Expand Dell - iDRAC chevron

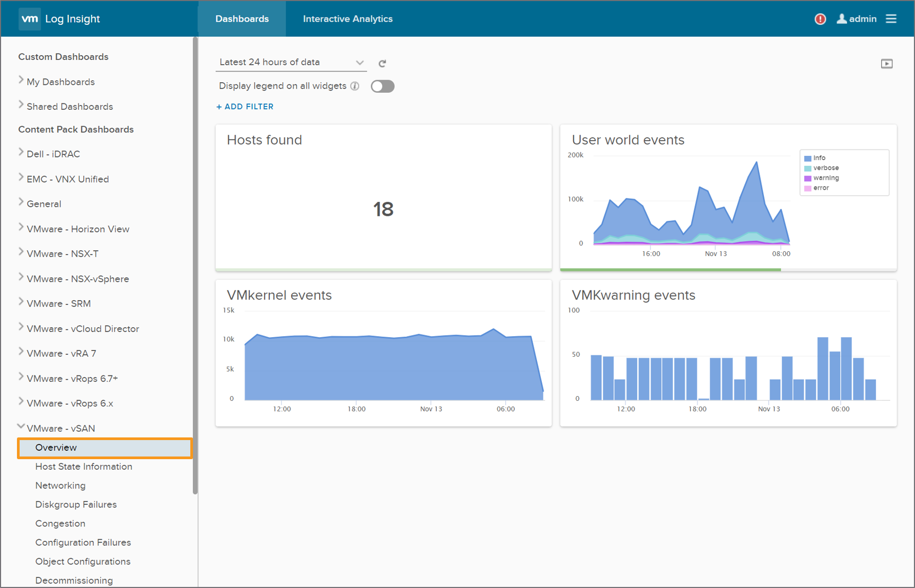click(x=21, y=153)
